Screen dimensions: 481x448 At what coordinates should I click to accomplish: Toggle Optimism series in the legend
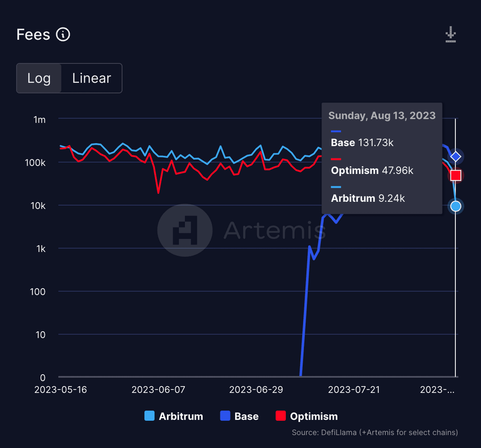[x=314, y=416]
